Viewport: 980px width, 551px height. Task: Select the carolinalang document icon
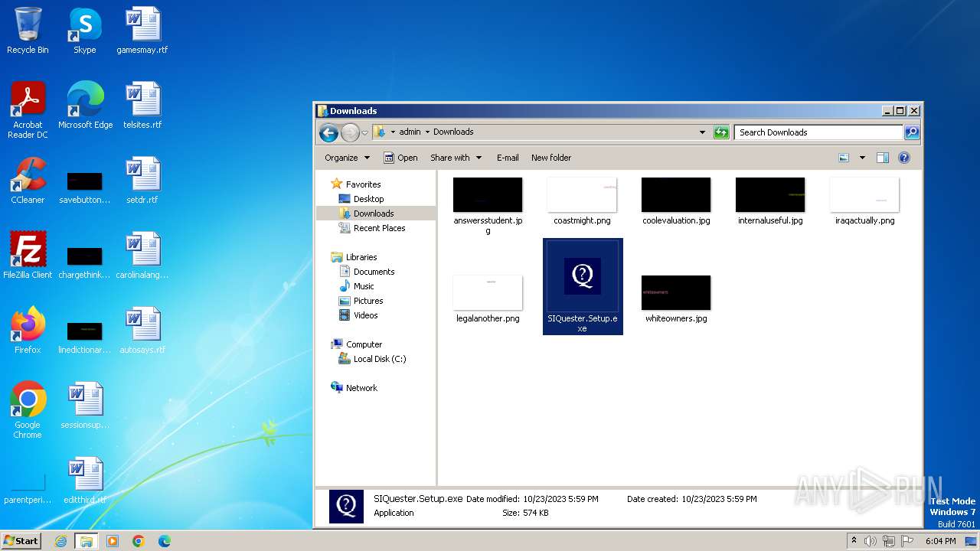[x=142, y=256]
